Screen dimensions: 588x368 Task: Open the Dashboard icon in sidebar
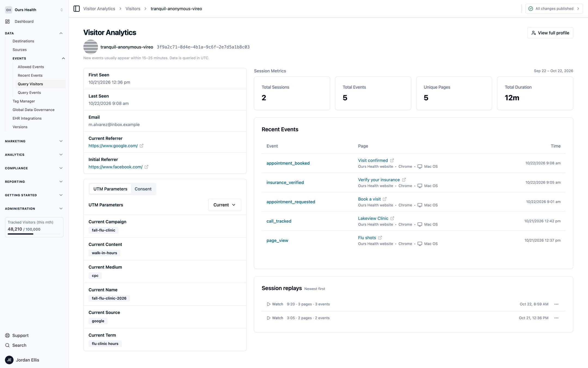pos(7,22)
